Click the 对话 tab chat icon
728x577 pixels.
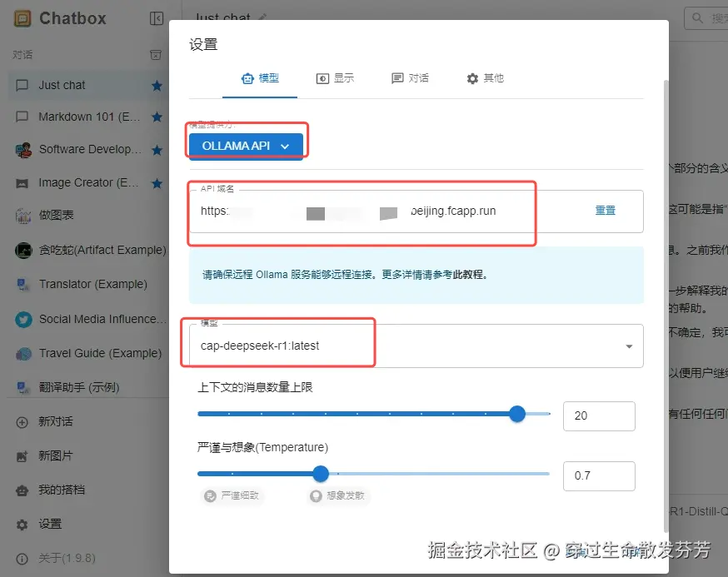pos(397,78)
